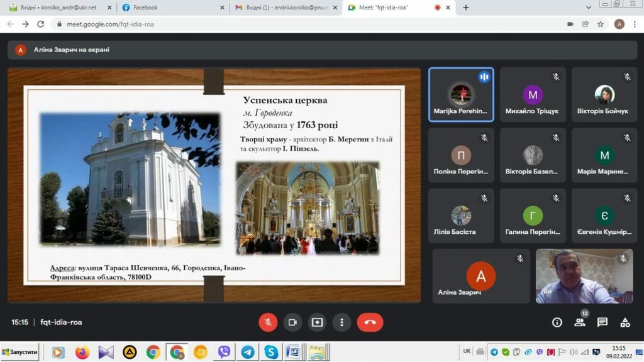The image size is (644, 362).
Task: Open the Chrome three-dot menu
Action: (635, 24)
